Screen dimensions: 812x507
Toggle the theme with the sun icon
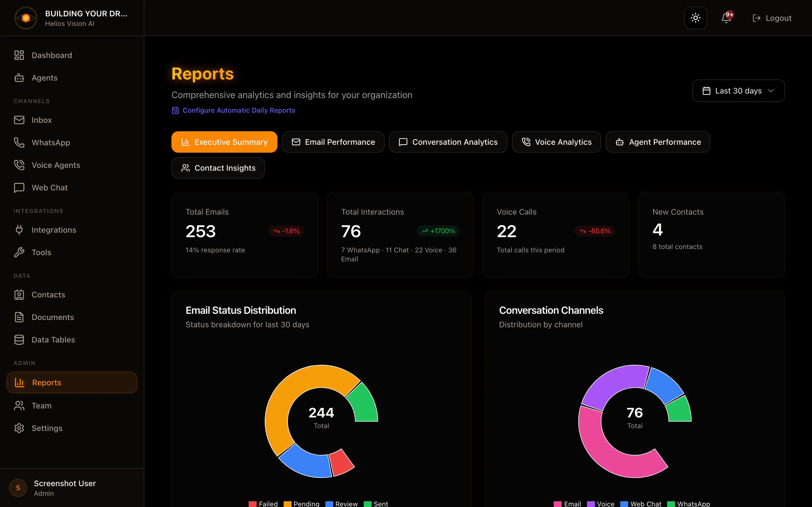[x=696, y=18]
